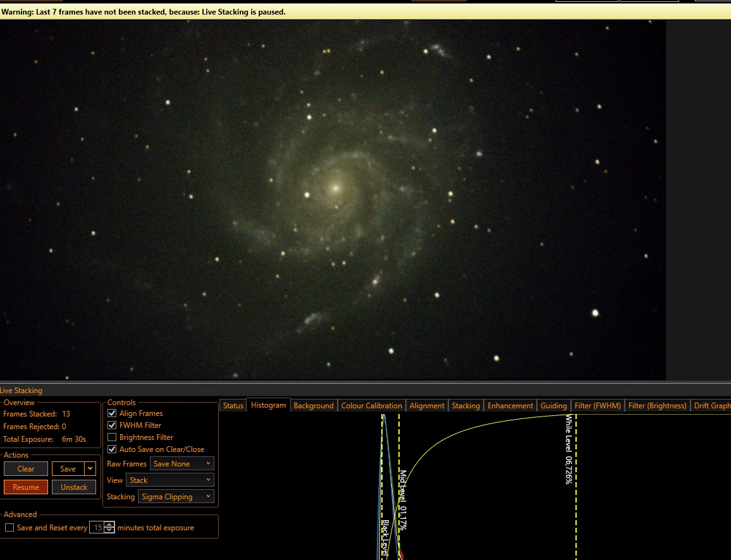Open the Filter (FWHM) tab

click(x=598, y=406)
